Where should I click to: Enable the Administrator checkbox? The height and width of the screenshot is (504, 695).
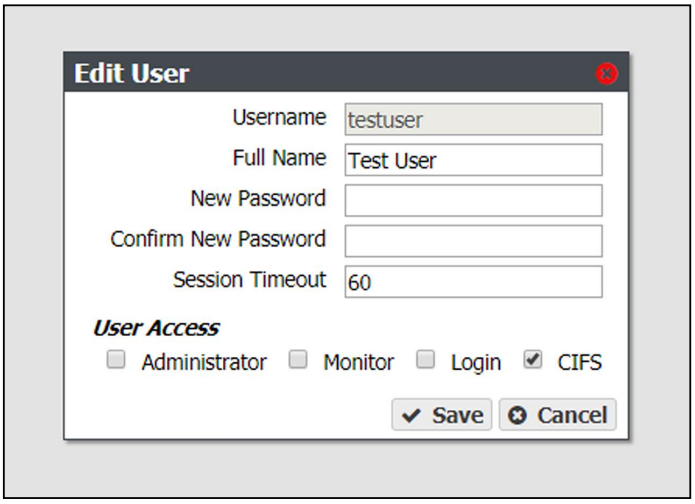[116, 359]
